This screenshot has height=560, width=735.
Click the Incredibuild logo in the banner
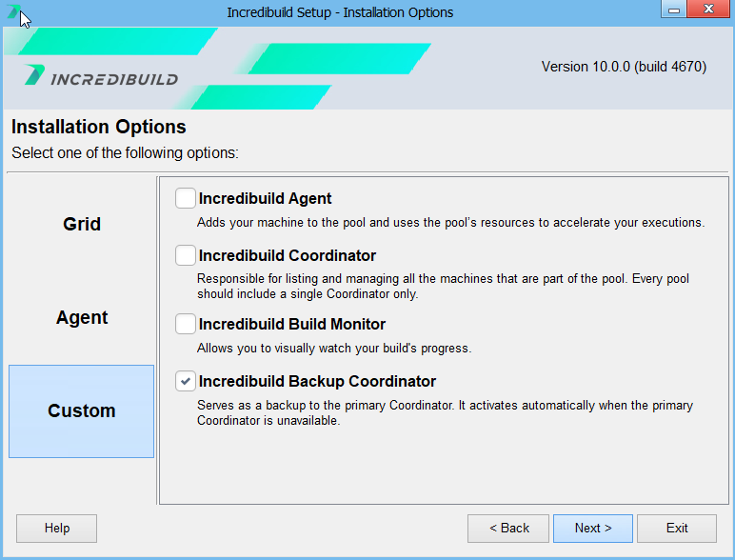click(x=102, y=77)
